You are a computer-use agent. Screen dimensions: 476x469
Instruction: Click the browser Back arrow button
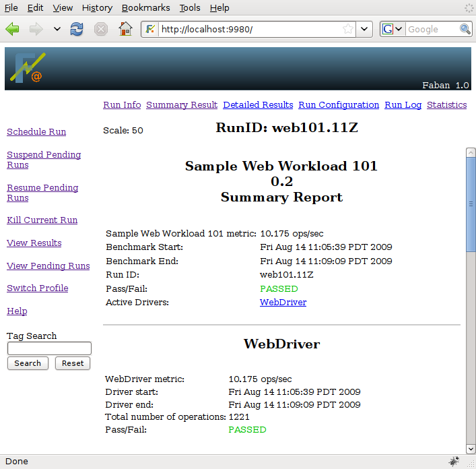13,29
